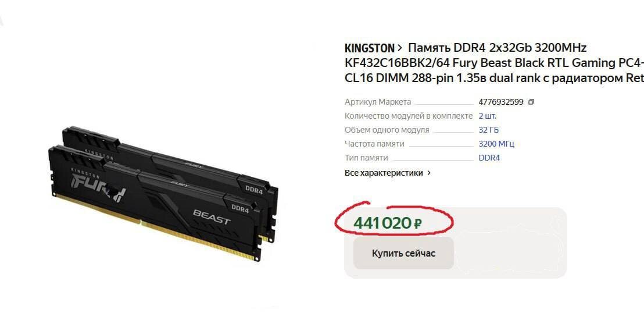Click the Объем одного модуля label
The width and height of the screenshot is (644, 320).
(x=387, y=130)
